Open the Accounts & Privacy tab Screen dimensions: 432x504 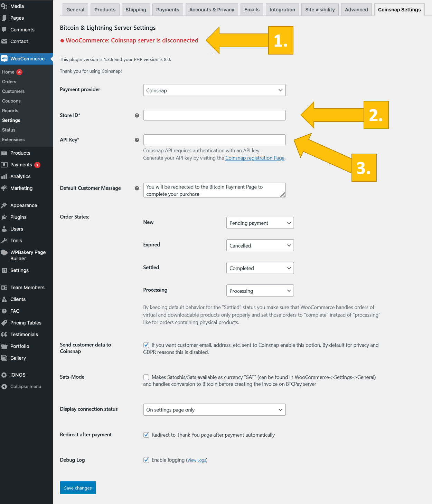click(212, 10)
